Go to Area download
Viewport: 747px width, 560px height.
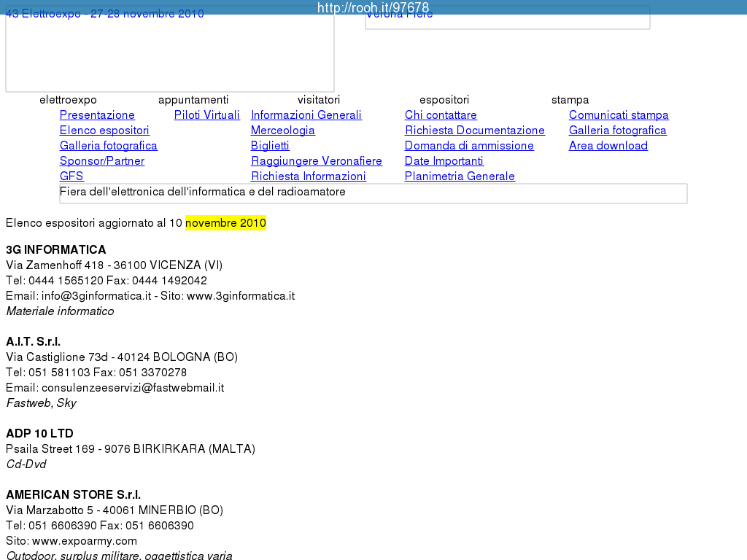[x=608, y=146]
